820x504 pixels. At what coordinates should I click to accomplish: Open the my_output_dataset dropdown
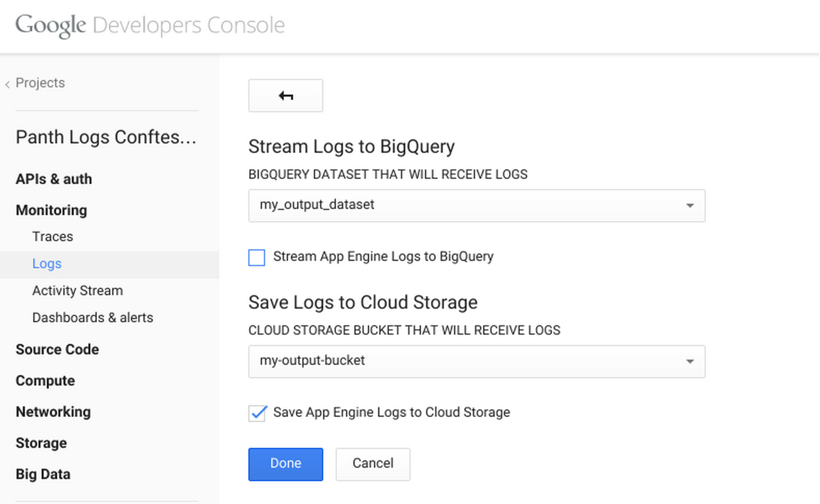coord(477,206)
